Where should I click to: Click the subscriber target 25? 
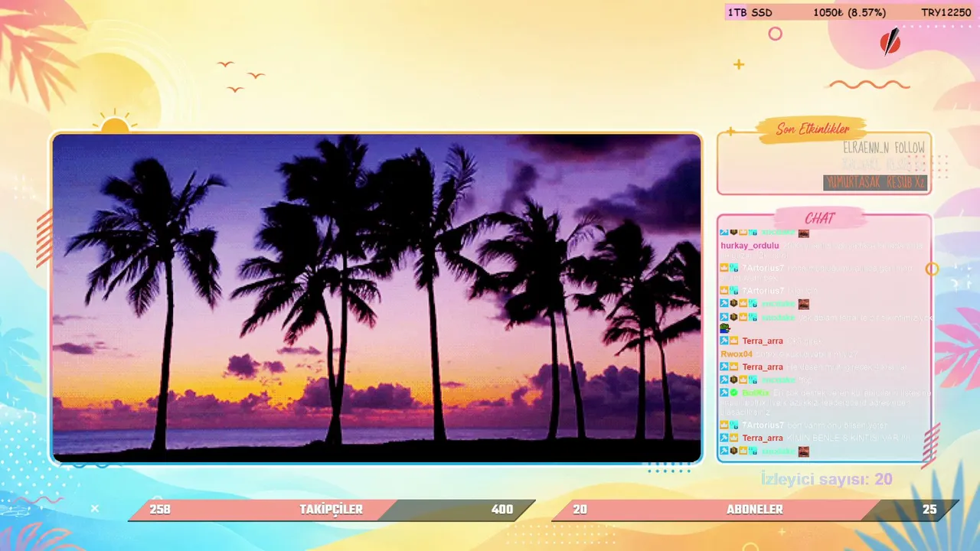click(x=929, y=510)
